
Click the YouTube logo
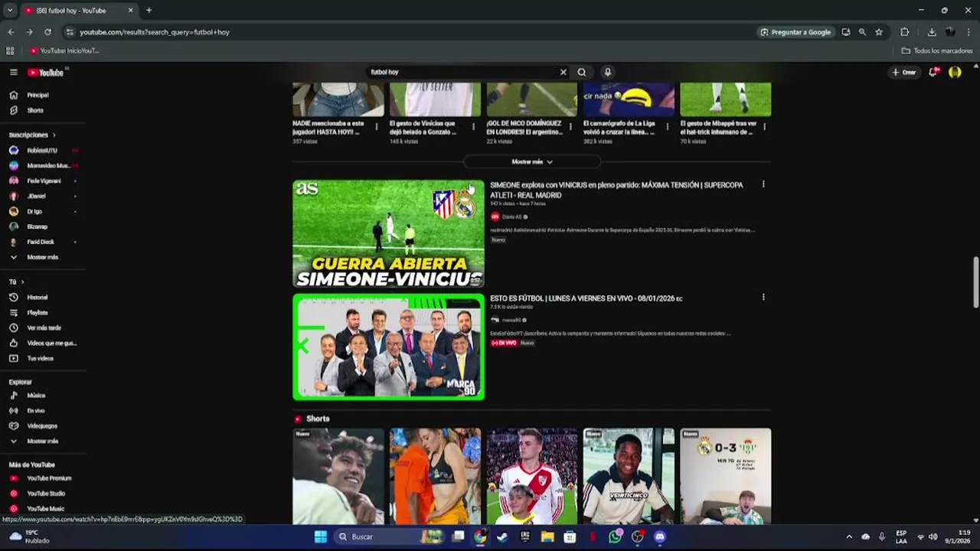click(x=46, y=73)
